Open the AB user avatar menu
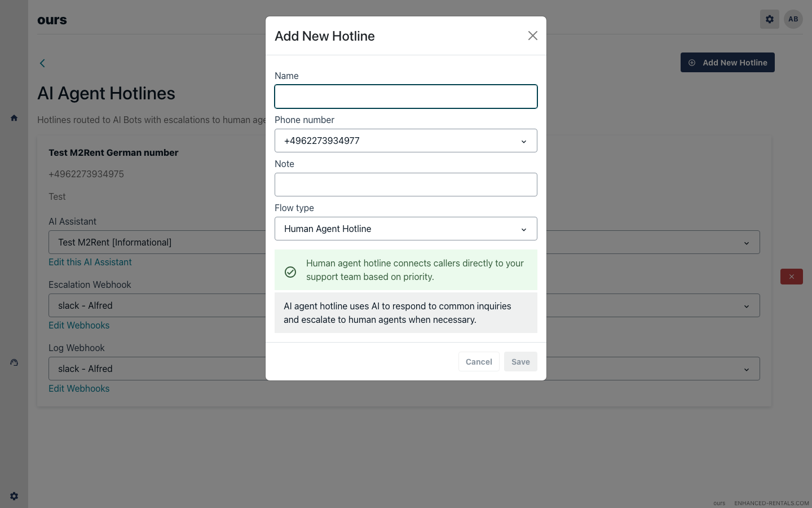This screenshot has width=812, height=508. click(x=793, y=19)
